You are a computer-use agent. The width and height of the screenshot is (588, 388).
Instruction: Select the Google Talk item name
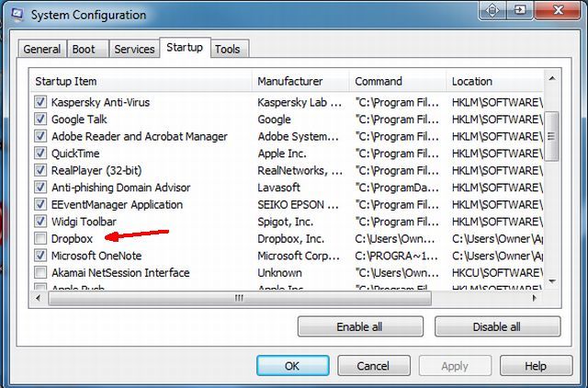(79, 120)
